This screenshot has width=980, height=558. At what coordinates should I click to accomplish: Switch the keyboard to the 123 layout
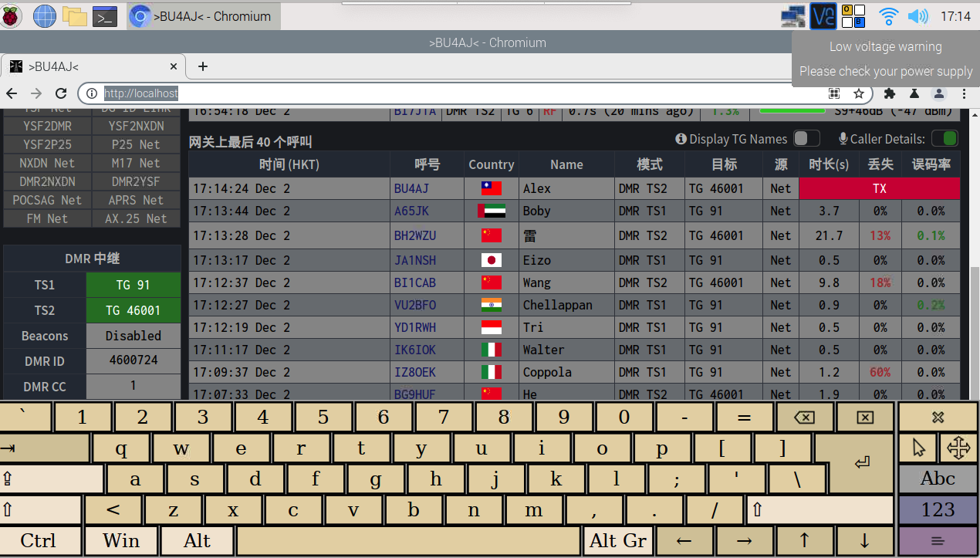(938, 510)
